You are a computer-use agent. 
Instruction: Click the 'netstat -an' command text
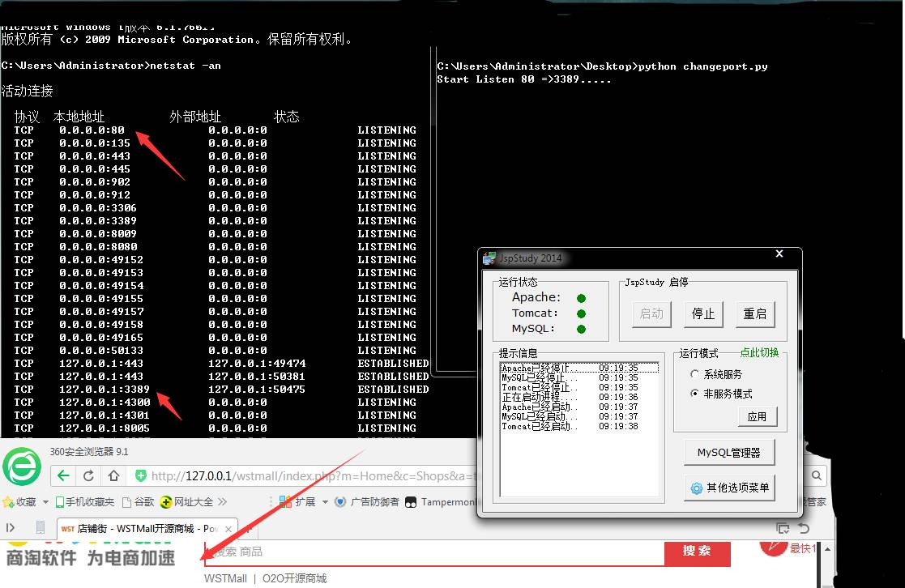point(186,66)
